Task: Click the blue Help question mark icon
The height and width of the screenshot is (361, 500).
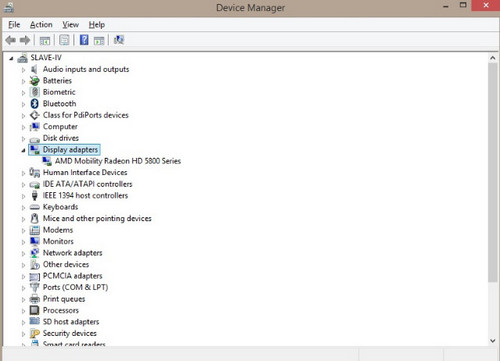Action: tap(84, 40)
